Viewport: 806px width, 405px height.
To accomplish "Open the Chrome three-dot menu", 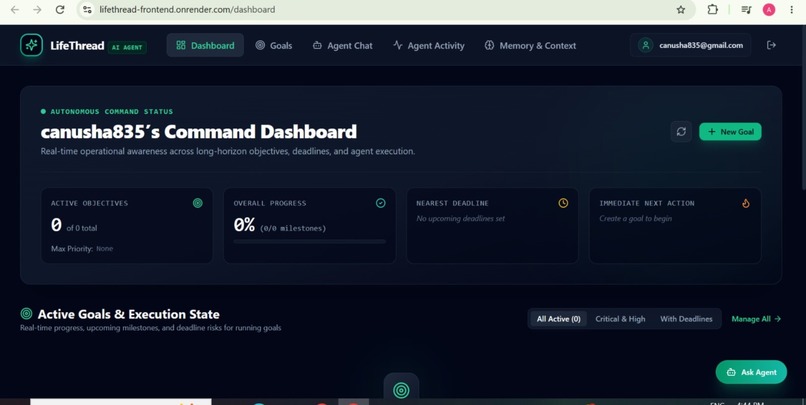I will (x=792, y=9).
